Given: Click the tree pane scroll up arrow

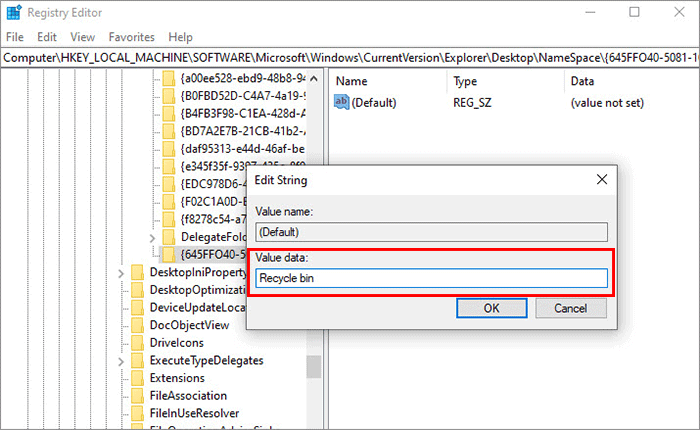Looking at the screenshot, I should (x=314, y=79).
